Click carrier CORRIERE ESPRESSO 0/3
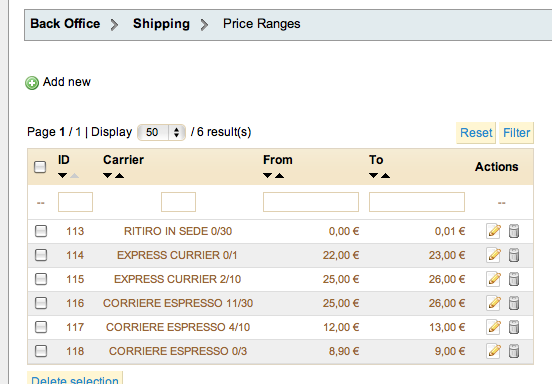 (178, 351)
